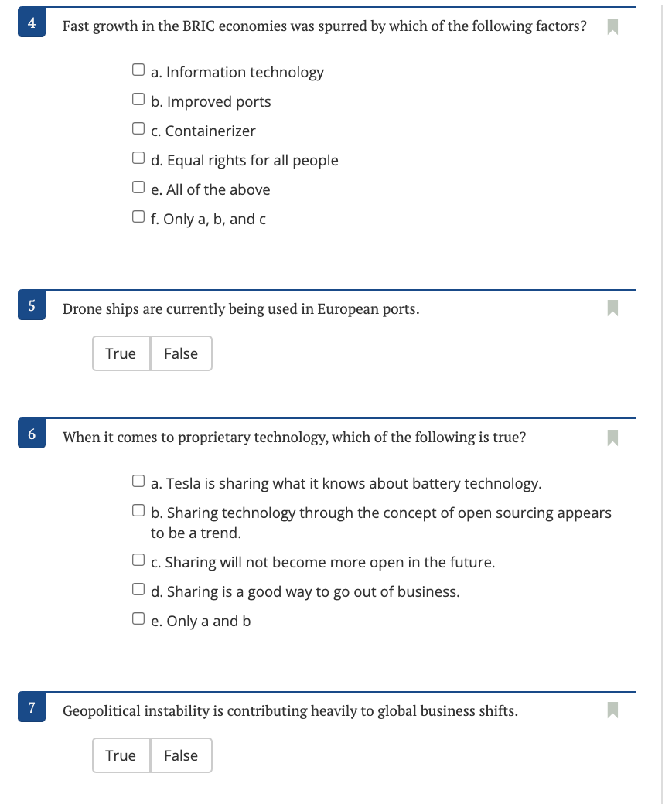Check option 'a. Information technology'
The width and height of the screenshot is (672, 804).
click(x=138, y=68)
